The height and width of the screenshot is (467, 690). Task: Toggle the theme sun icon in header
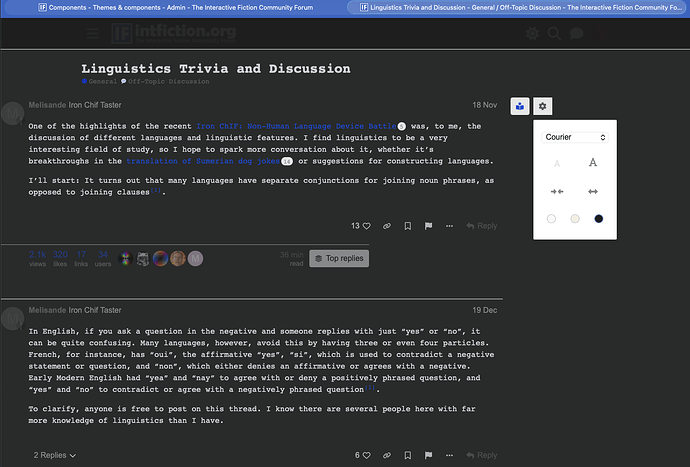532,33
